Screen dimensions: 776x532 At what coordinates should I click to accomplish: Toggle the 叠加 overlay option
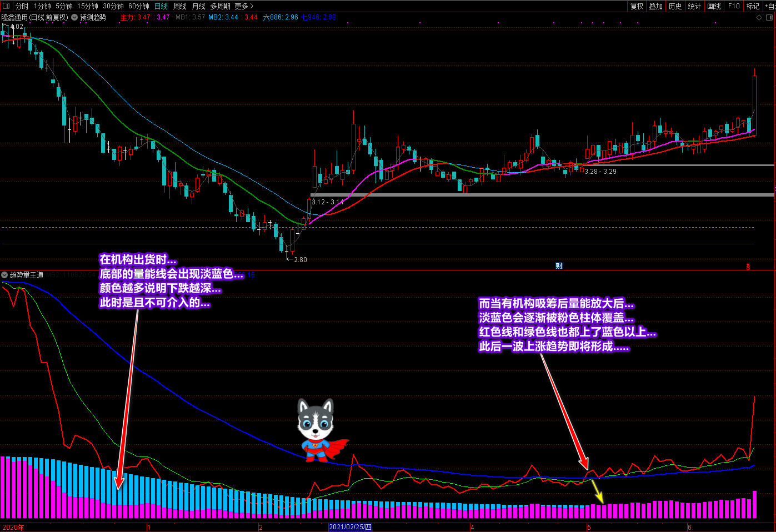point(656,6)
